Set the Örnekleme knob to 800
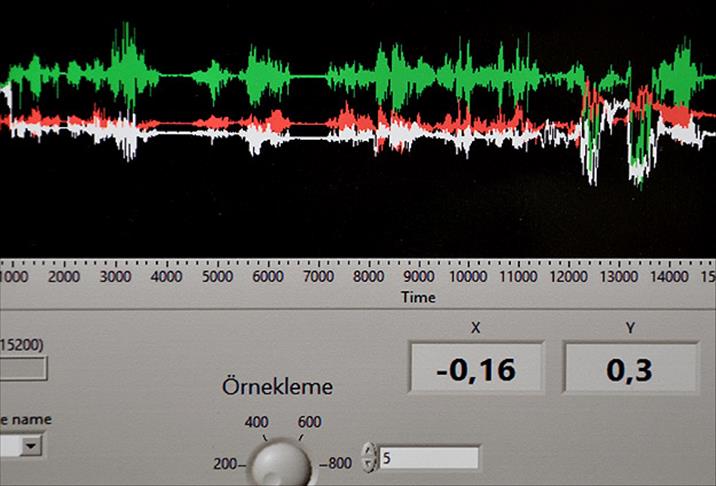This screenshot has width=716, height=486. [x=334, y=463]
